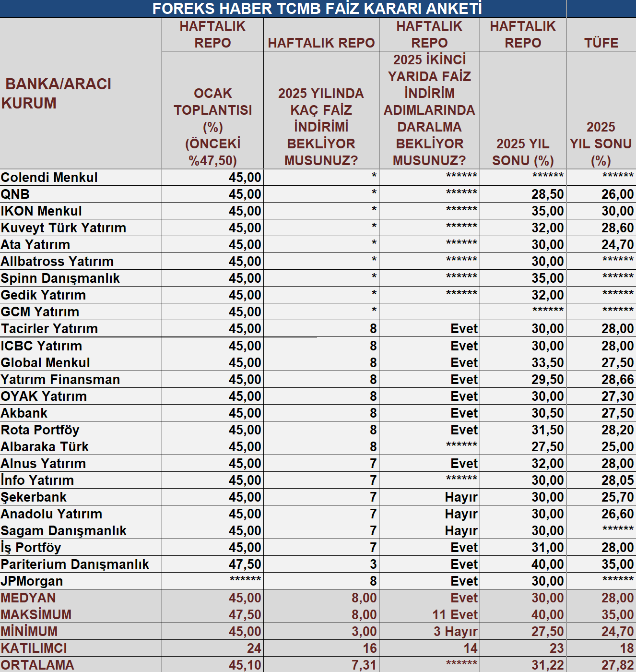Click the FOREKS HABER TCMB survey title
The height and width of the screenshot is (672, 636).
[x=317, y=9]
